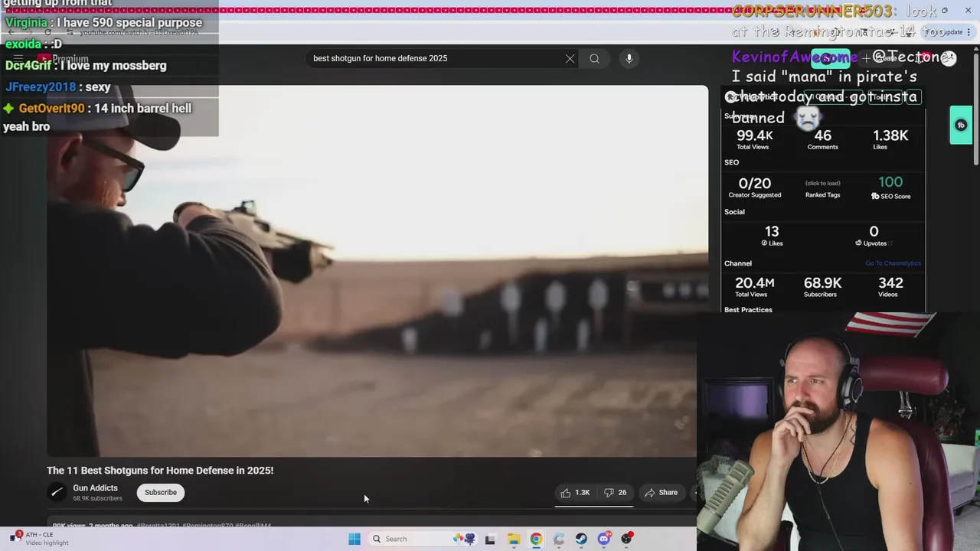Open Task View from the taskbar
Image resolution: width=980 pixels, height=551 pixels.
(490, 539)
